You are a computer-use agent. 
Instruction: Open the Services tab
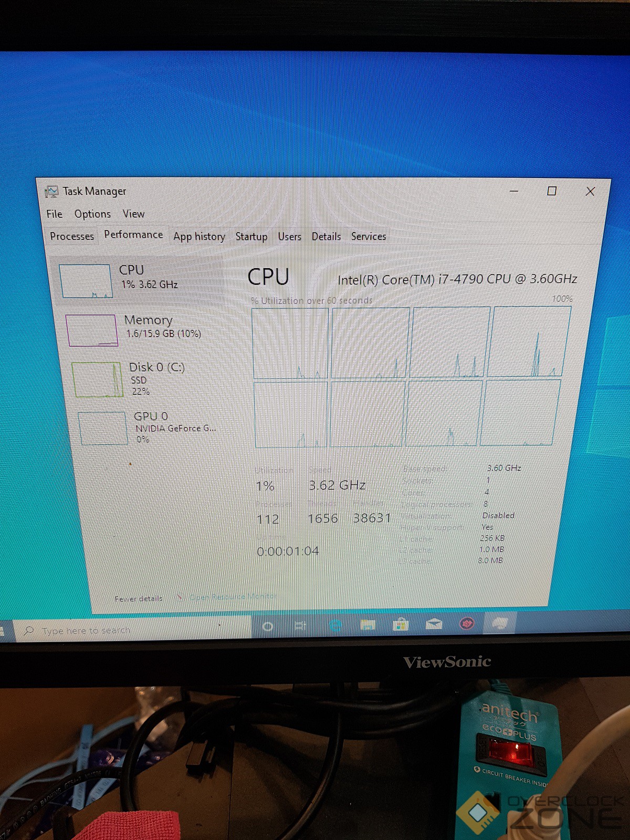(369, 237)
